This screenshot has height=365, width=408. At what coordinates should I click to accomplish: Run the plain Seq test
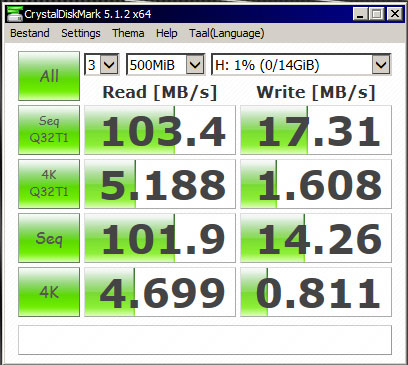49,238
